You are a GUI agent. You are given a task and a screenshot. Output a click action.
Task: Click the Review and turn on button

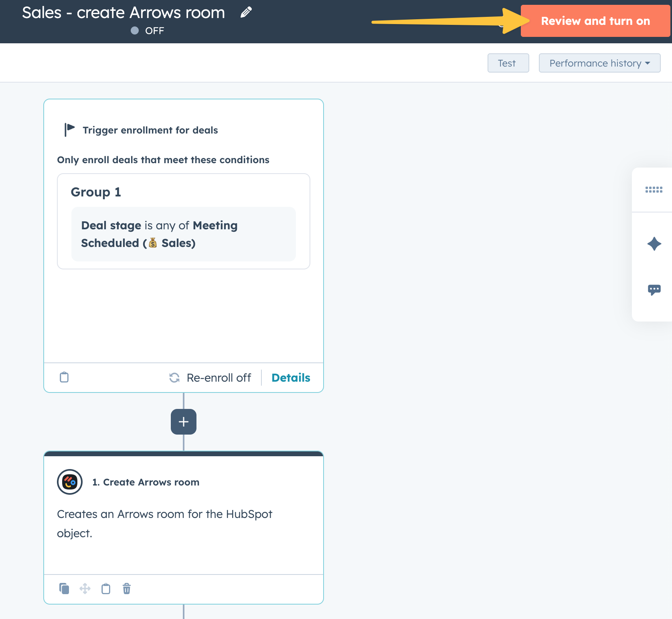point(595,21)
